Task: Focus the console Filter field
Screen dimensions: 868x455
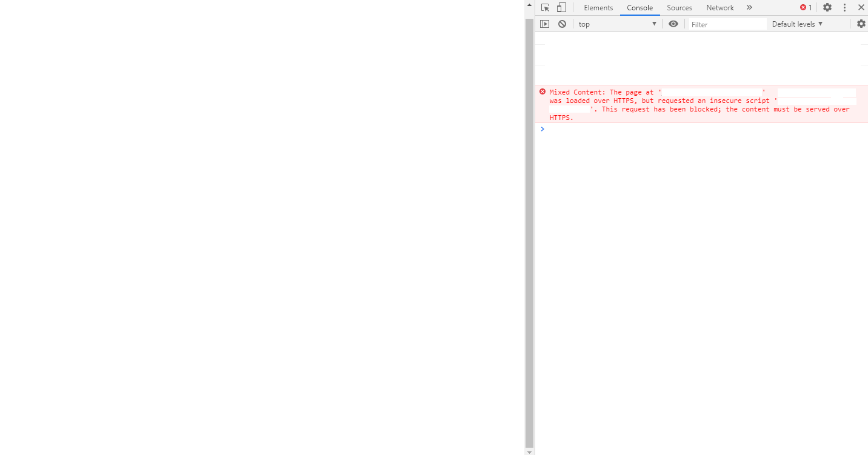Action: (728, 24)
